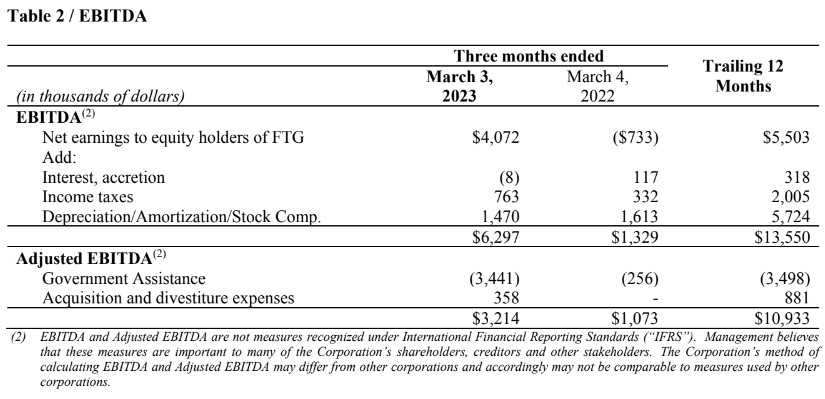Select Acquisition and divestiture expenses label
Viewport: 825px width, 399px height.
pos(168,298)
